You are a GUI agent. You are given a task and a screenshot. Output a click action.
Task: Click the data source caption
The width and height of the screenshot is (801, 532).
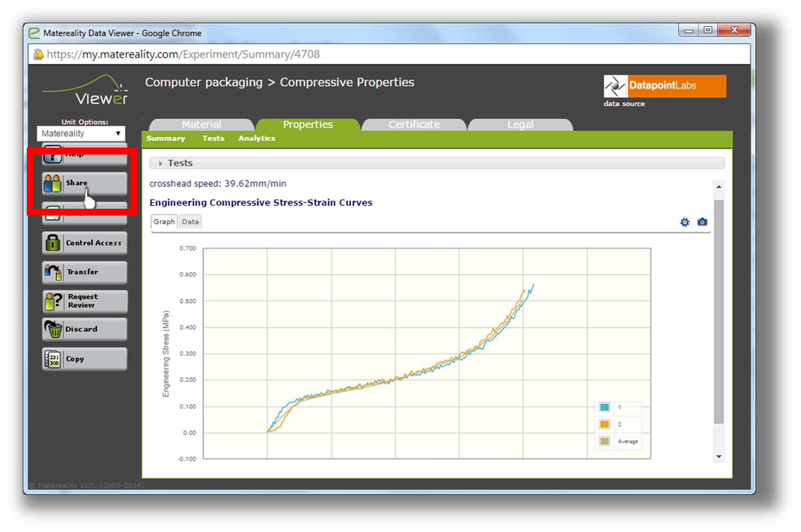point(624,104)
